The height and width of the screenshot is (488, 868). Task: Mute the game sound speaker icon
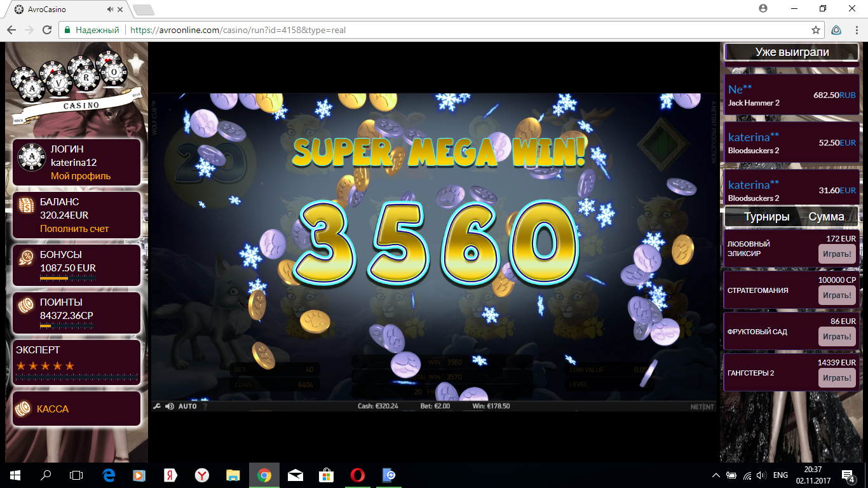pos(170,406)
